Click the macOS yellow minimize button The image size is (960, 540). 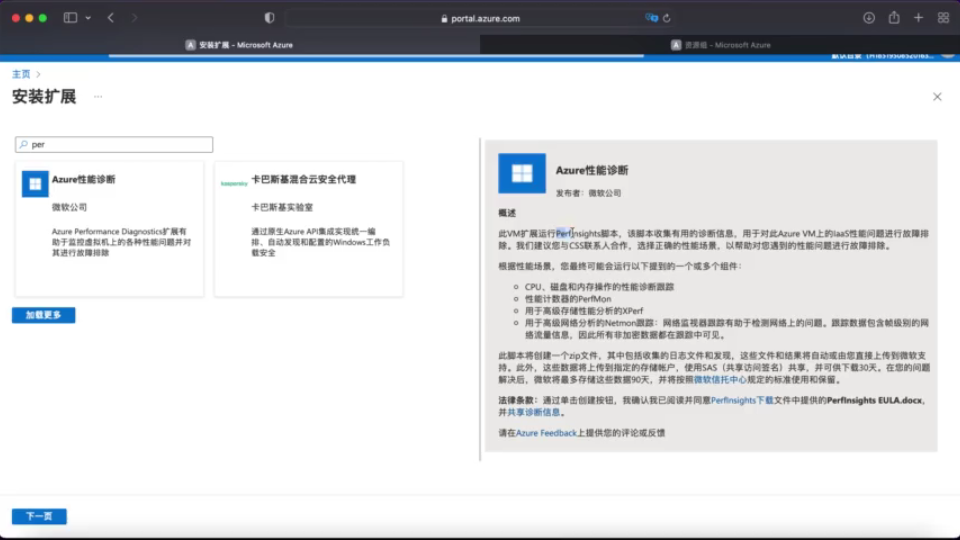pos(29,18)
